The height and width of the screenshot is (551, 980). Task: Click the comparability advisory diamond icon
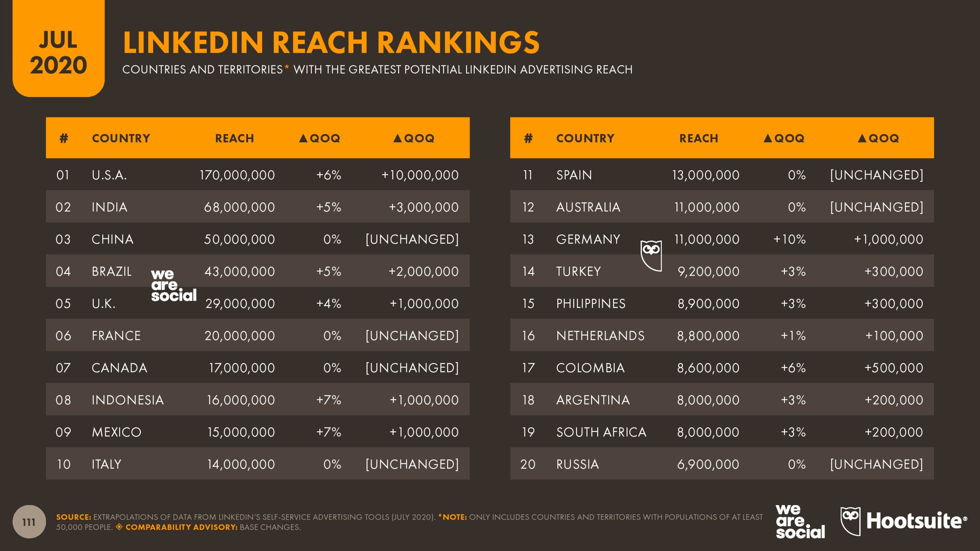pos(119,527)
